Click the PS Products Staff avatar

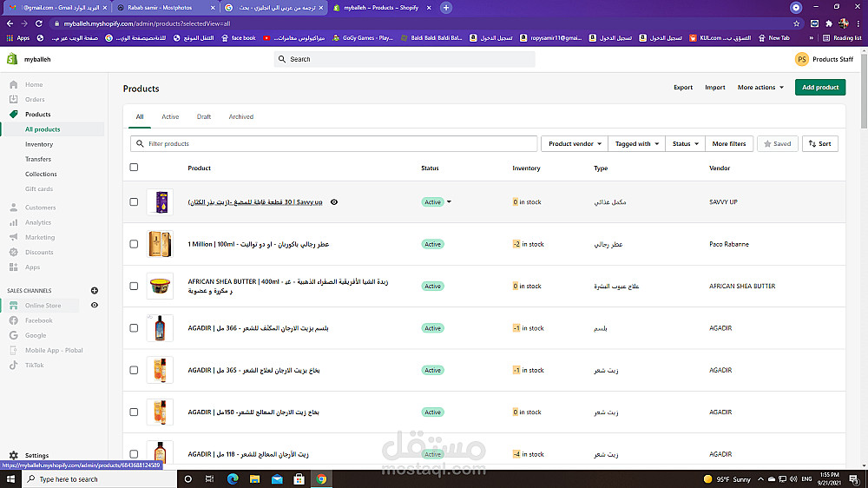coord(801,59)
